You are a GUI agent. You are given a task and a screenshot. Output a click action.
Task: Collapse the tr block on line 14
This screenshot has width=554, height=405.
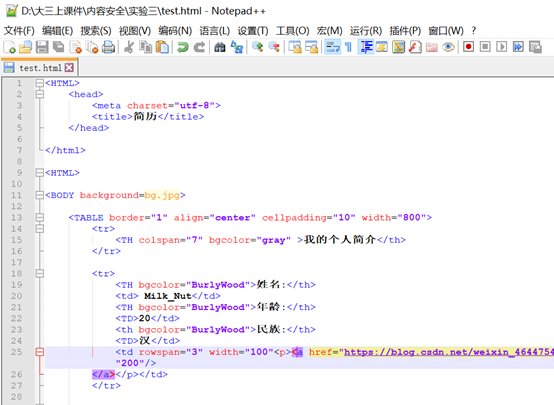click(40, 229)
